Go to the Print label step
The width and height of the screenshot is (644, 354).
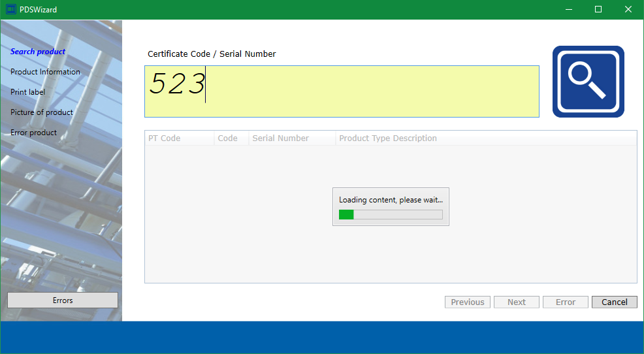28,92
